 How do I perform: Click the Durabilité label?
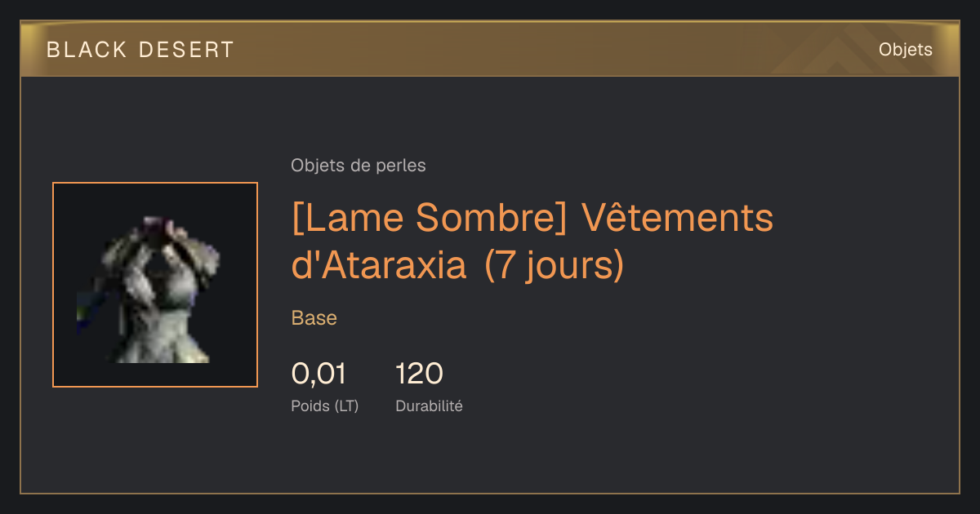[429, 405]
